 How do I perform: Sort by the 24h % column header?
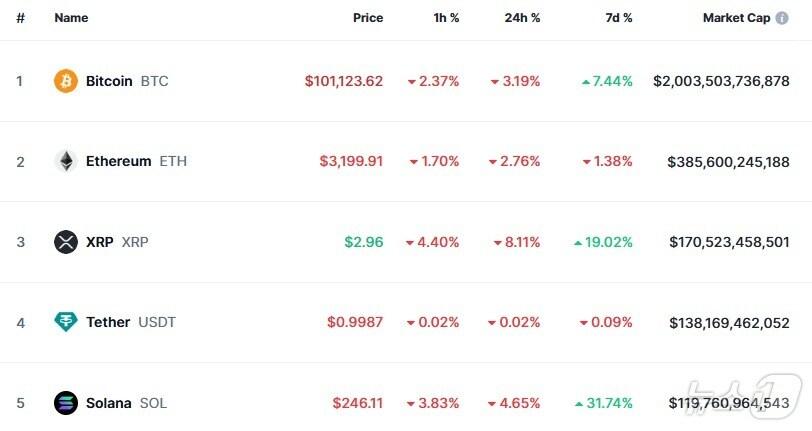coord(520,18)
